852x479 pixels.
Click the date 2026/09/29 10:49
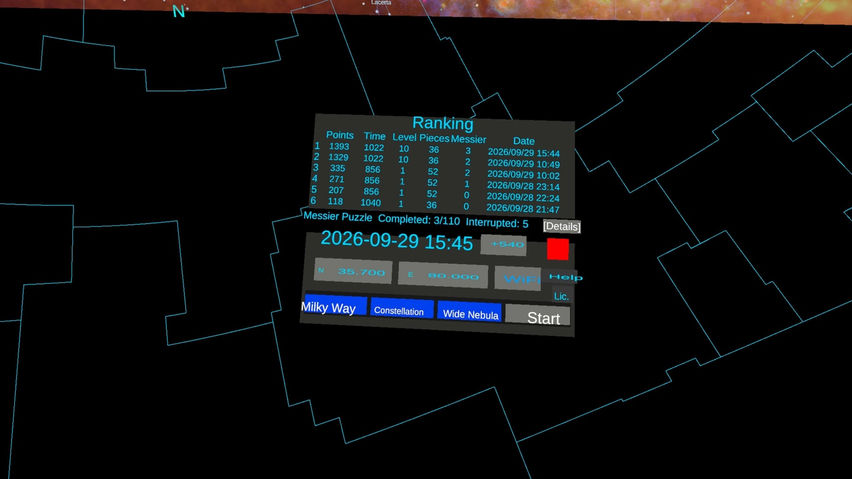click(x=523, y=163)
